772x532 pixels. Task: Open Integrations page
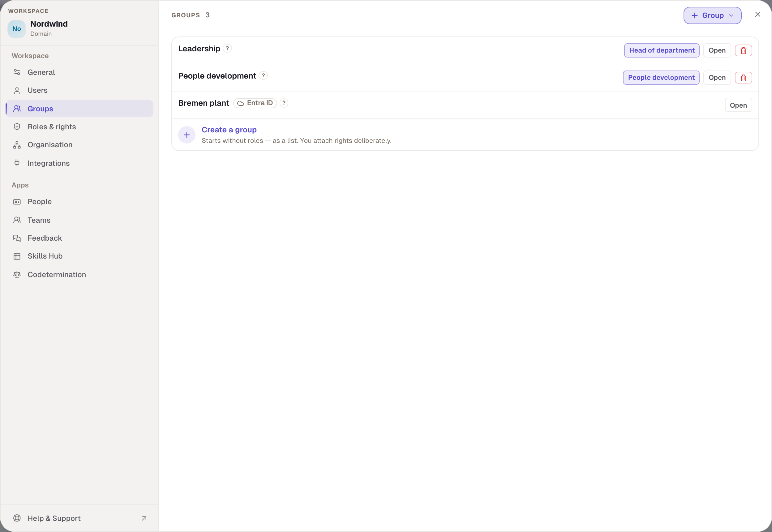point(79,163)
